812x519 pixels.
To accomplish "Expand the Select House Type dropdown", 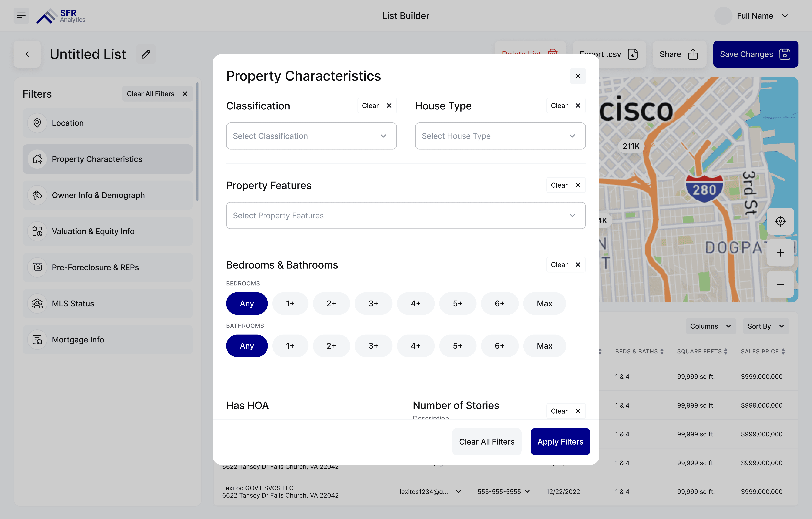I will point(500,136).
